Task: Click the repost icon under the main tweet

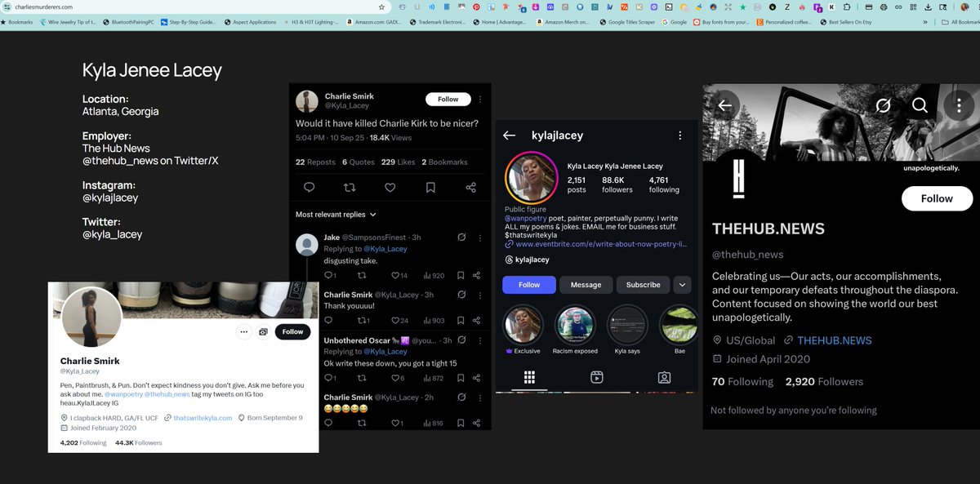Action: coord(350,188)
